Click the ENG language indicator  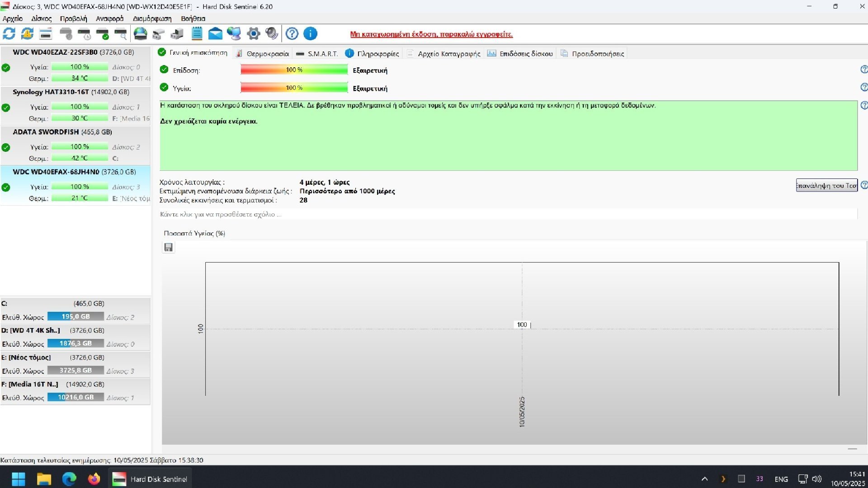[x=781, y=479]
